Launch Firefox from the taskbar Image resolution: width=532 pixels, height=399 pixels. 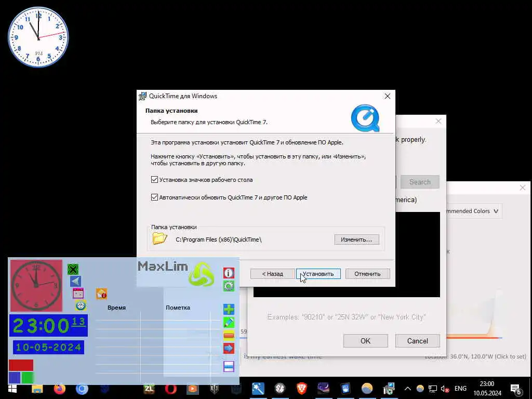60,389
